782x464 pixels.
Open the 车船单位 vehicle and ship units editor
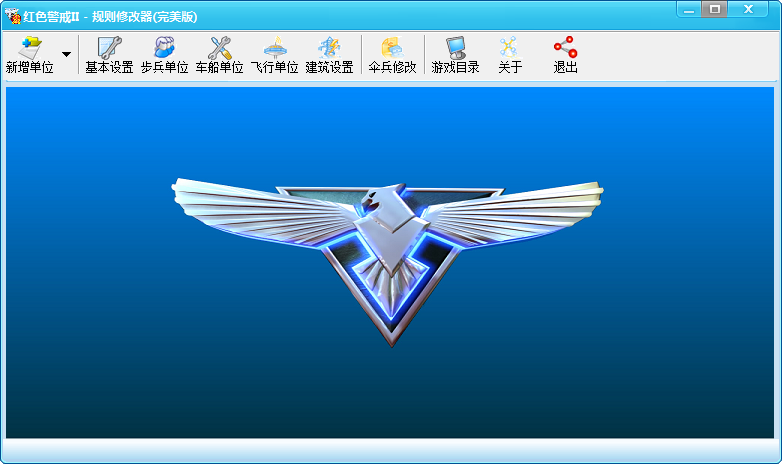(x=219, y=55)
